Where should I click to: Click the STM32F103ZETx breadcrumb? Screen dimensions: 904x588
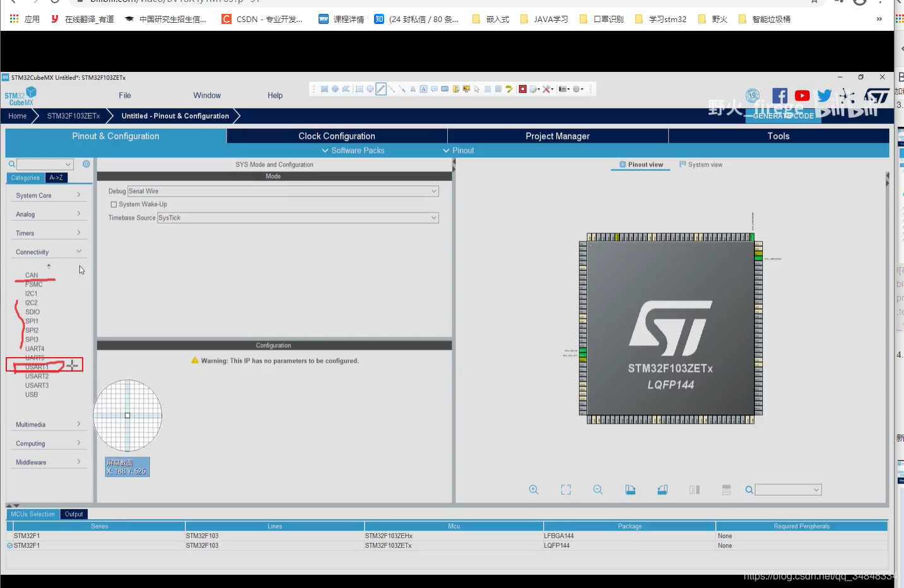(x=73, y=116)
